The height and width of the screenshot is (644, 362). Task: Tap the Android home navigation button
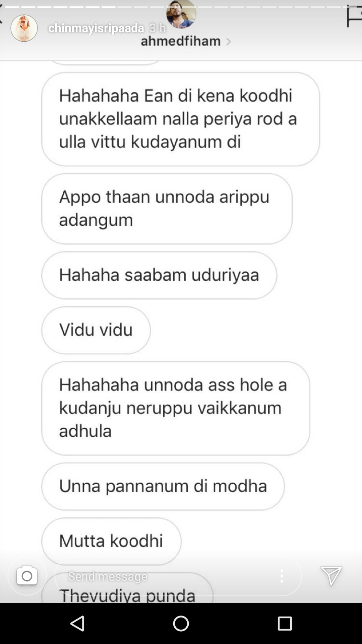click(x=181, y=624)
